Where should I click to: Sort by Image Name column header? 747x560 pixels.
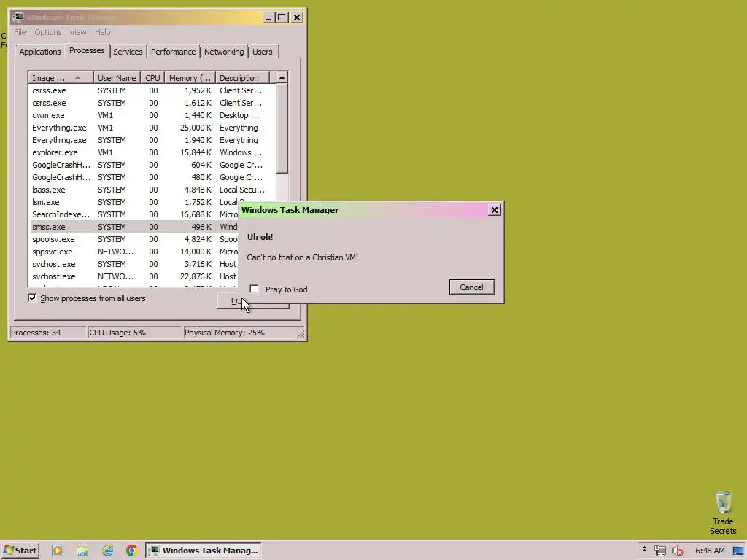click(61, 77)
